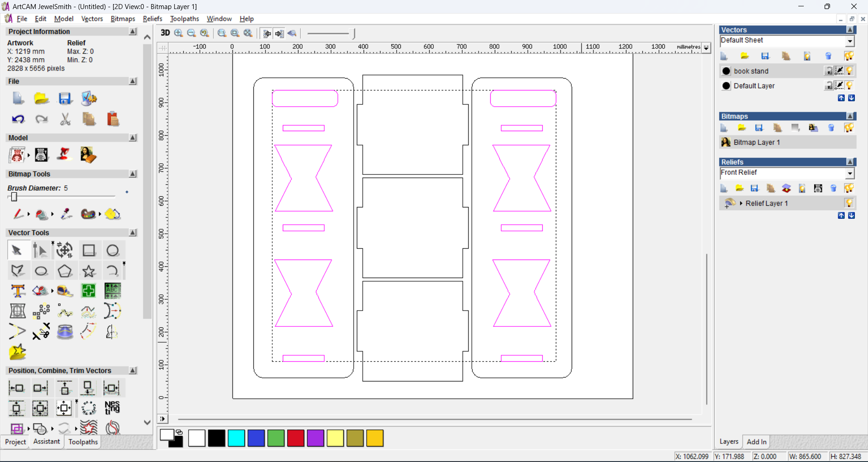This screenshot has width=868, height=462.
Task: Toggle visibility of Relief Layer 1
Action: coord(849,203)
